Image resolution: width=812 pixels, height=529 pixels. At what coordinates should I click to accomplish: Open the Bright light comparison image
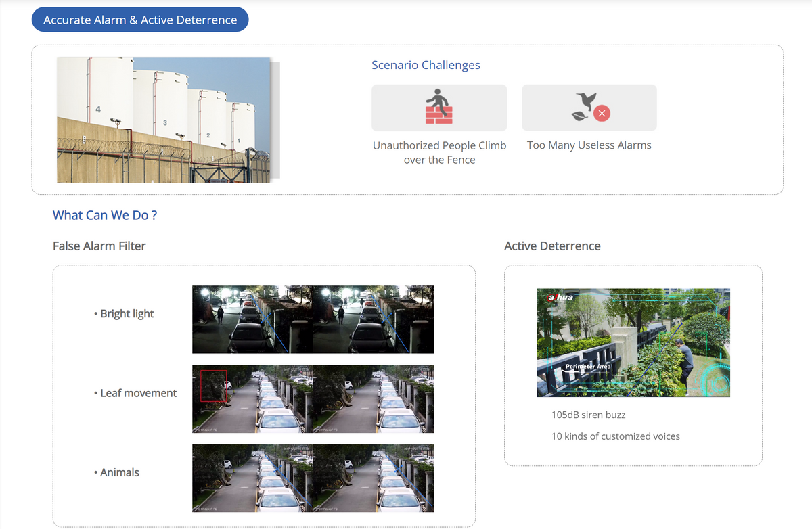(313, 319)
